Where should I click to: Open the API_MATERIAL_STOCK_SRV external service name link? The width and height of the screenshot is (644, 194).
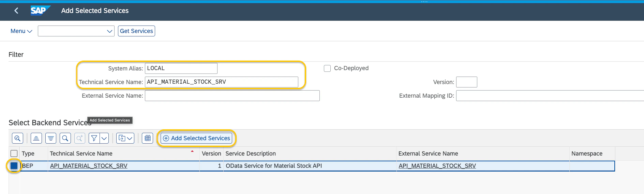437,166
